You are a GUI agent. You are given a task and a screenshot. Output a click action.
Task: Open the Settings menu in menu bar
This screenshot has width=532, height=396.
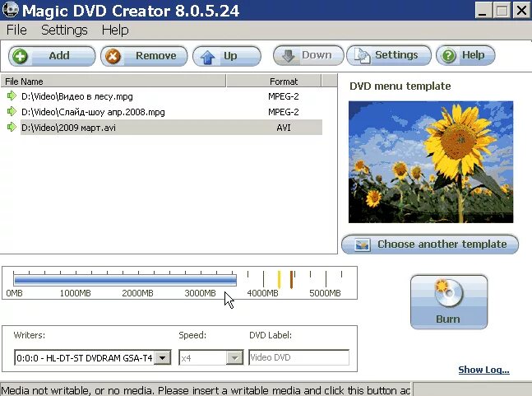point(64,30)
